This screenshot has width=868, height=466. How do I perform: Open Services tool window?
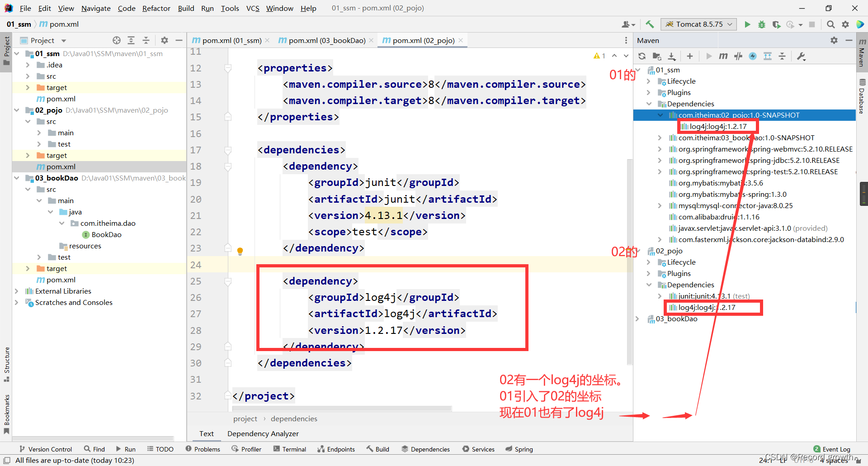coord(478,449)
